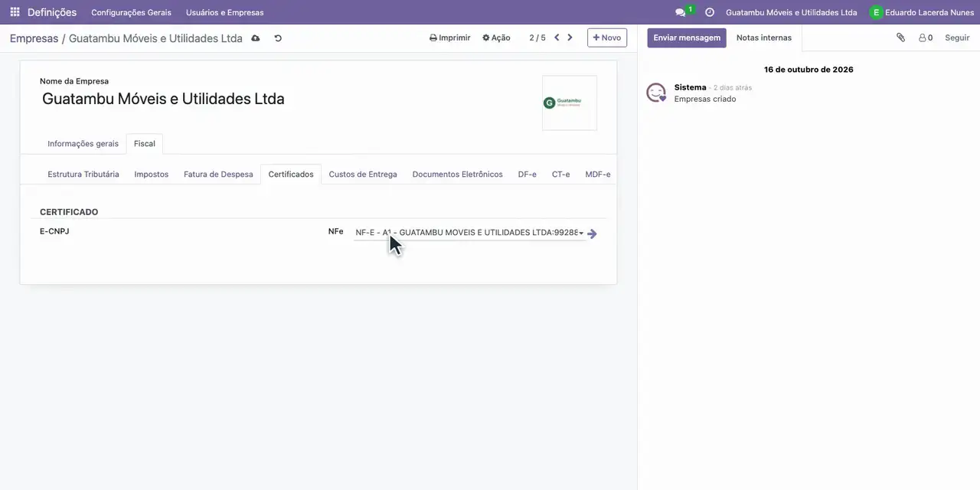Go to previous record arrow
Image resolution: width=980 pixels, height=490 pixels.
pos(557,38)
